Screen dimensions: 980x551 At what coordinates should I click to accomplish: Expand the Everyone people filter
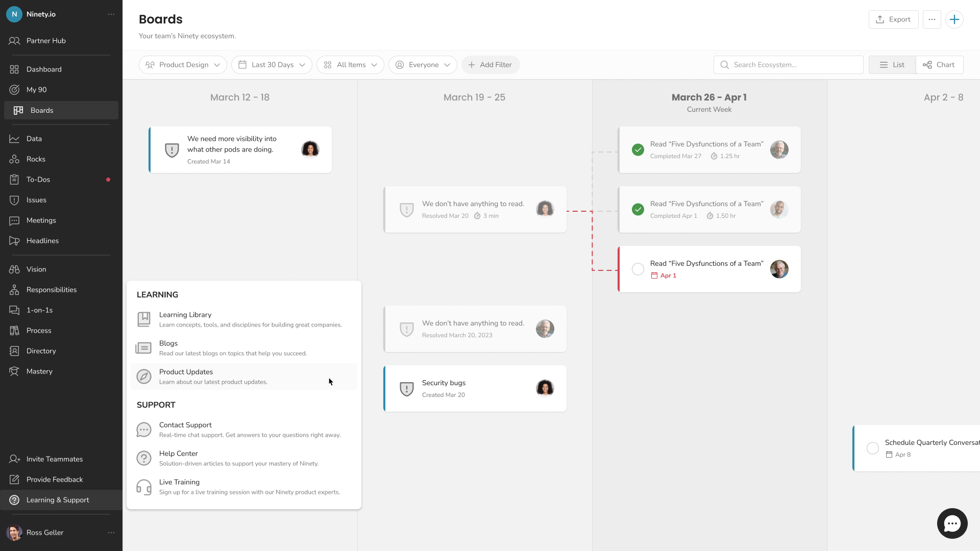point(423,65)
